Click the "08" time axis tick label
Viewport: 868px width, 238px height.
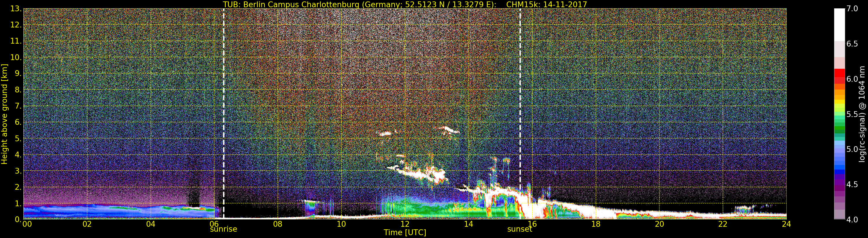click(278, 224)
